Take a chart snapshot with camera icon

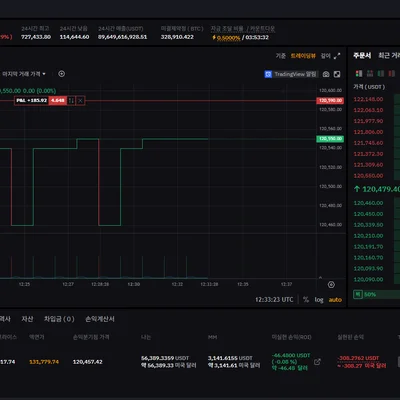(326, 74)
